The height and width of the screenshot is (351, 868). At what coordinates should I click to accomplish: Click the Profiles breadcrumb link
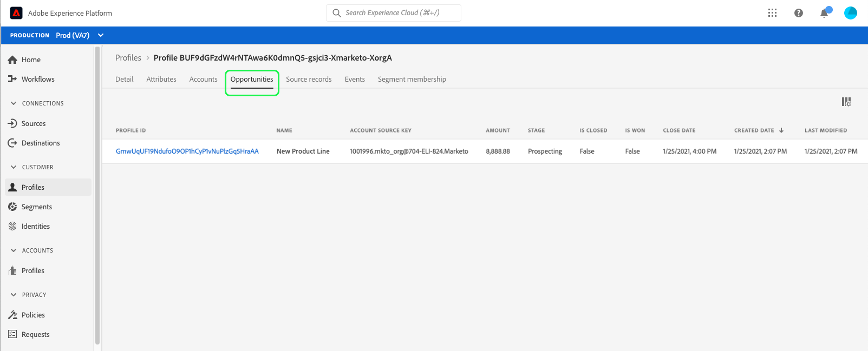click(128, 58)
